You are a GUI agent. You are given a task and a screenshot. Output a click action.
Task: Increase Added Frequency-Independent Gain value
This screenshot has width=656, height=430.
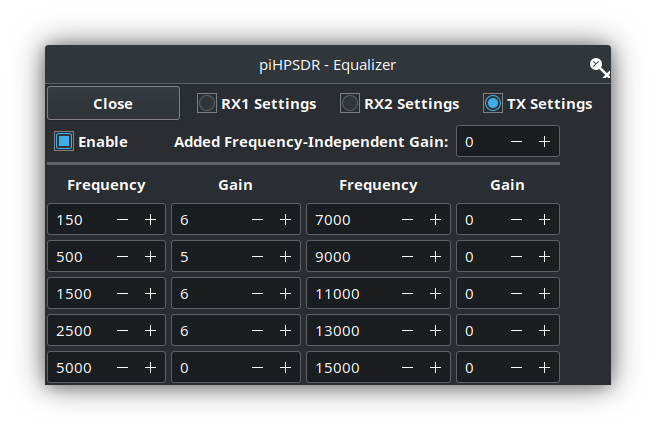544,141
